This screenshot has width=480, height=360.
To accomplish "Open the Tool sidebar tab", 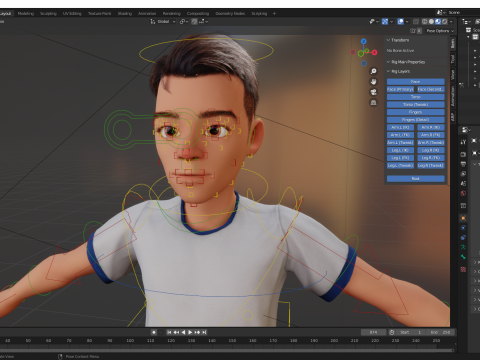I will coord(453,59).
